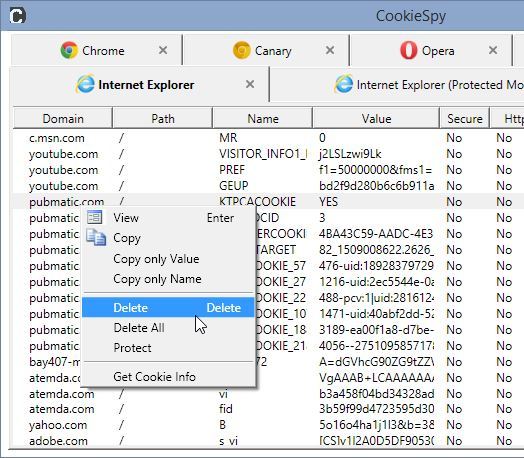Click value starting bd2f9d280b6c6b911a
The height and width of the screenshot is (458, 524).
[377, 186]
